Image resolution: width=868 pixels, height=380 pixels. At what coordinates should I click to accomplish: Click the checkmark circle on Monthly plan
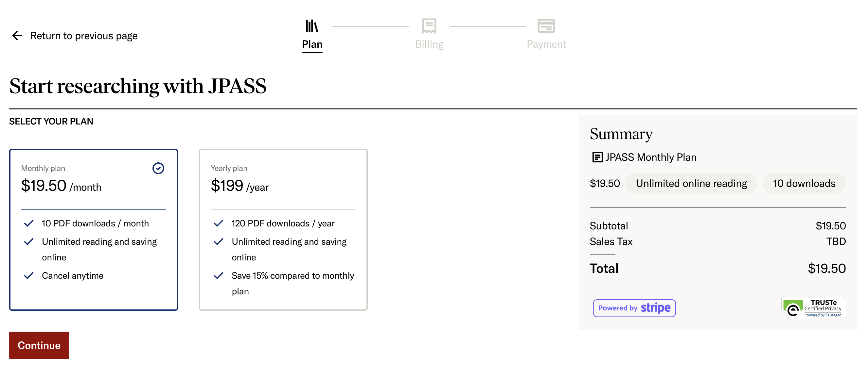coord(158,168)
